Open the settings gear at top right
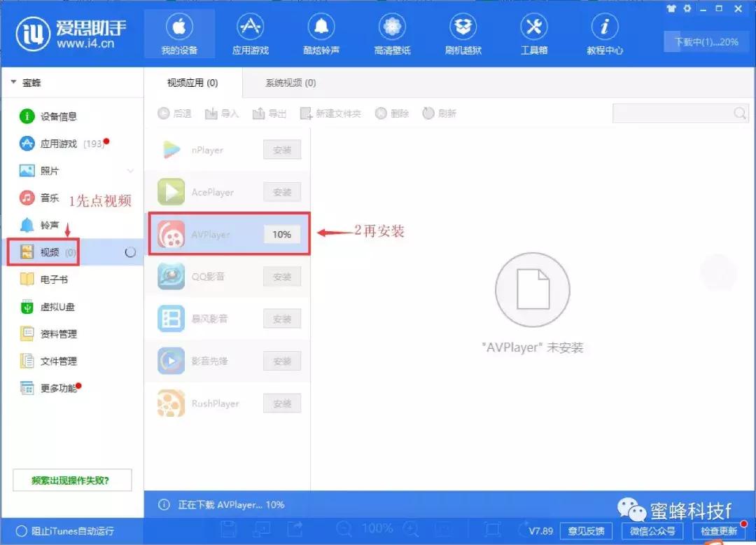756x545 pixels. (687, 9)
